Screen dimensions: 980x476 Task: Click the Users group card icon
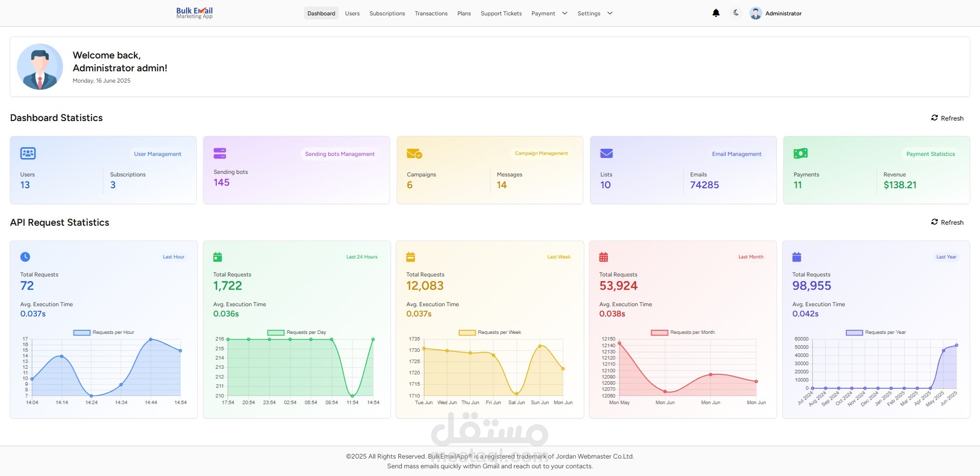pyautogui.click(x=28, y=153)
